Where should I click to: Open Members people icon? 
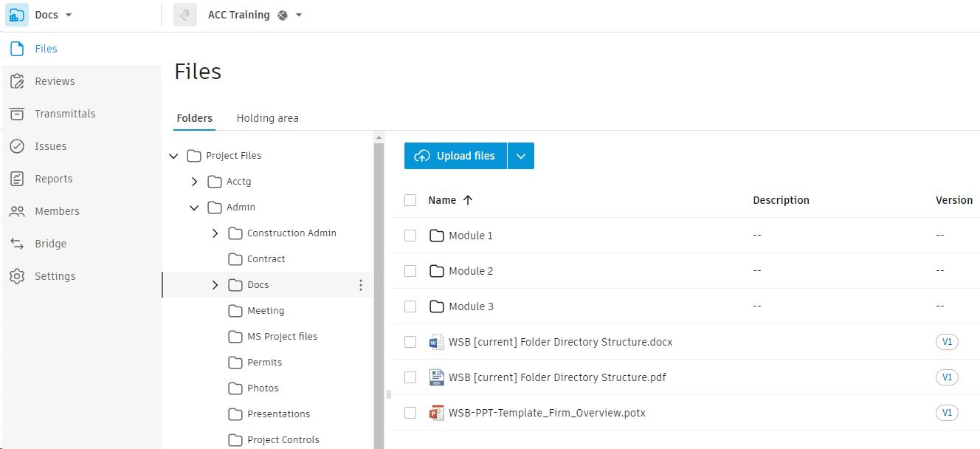point(17,211)
